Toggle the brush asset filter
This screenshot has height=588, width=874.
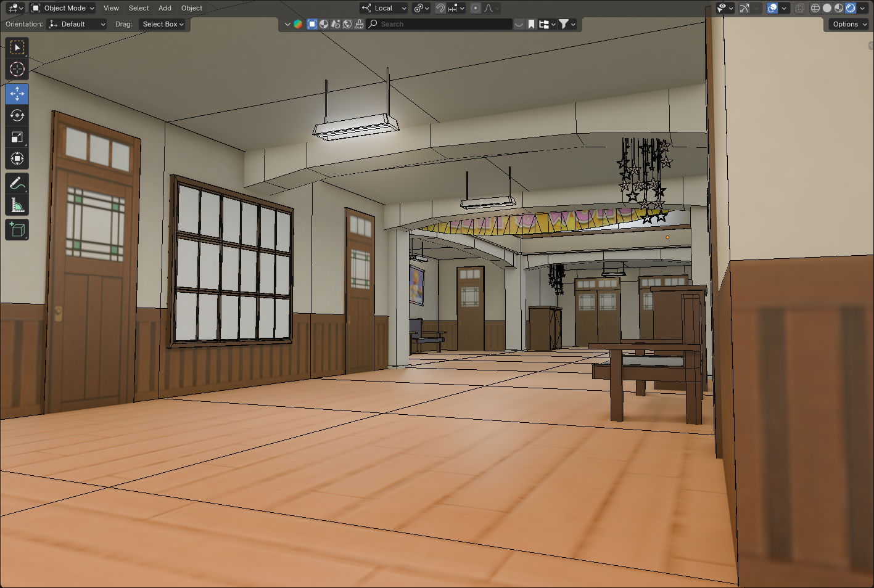[359, 24]
